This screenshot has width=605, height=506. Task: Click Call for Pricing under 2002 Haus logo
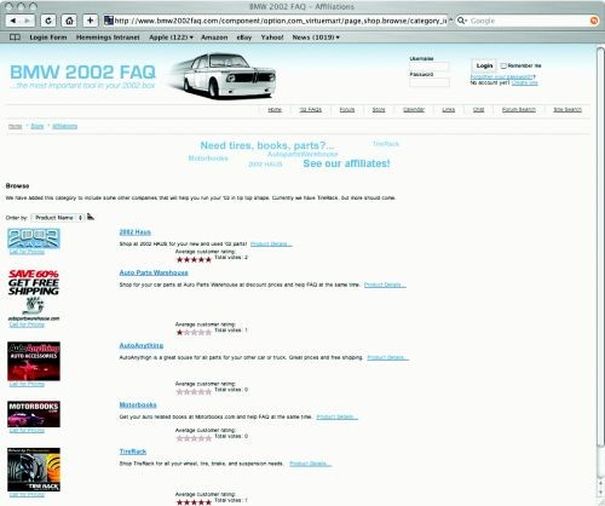coord(27,252)
